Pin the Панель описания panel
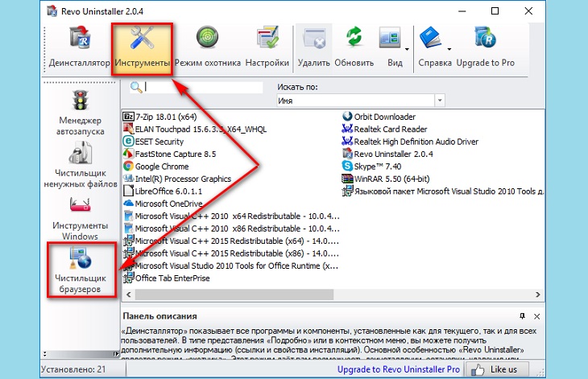Image resolution: width=588 pixels, height=379 pixels. (523, 316)
